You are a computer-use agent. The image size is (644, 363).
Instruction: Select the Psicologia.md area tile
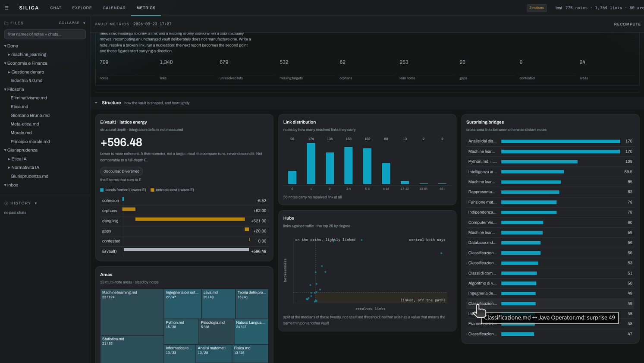coord(216,331)
